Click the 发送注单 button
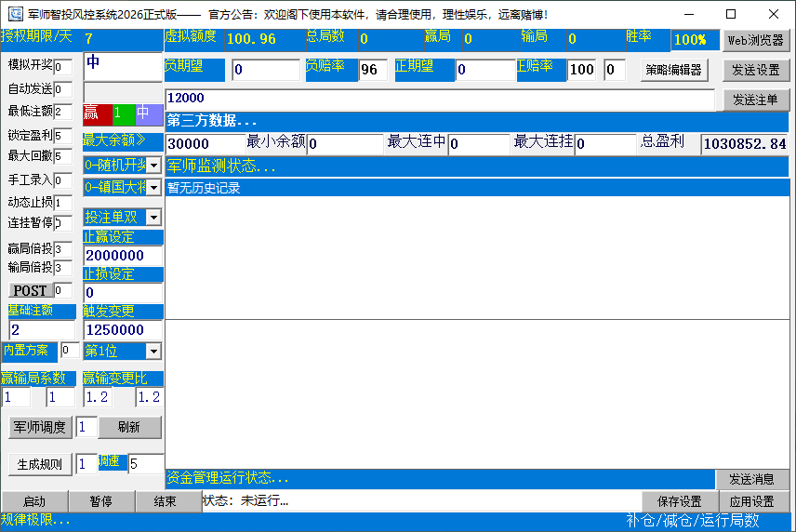796x532 pixels. point(756,100)
